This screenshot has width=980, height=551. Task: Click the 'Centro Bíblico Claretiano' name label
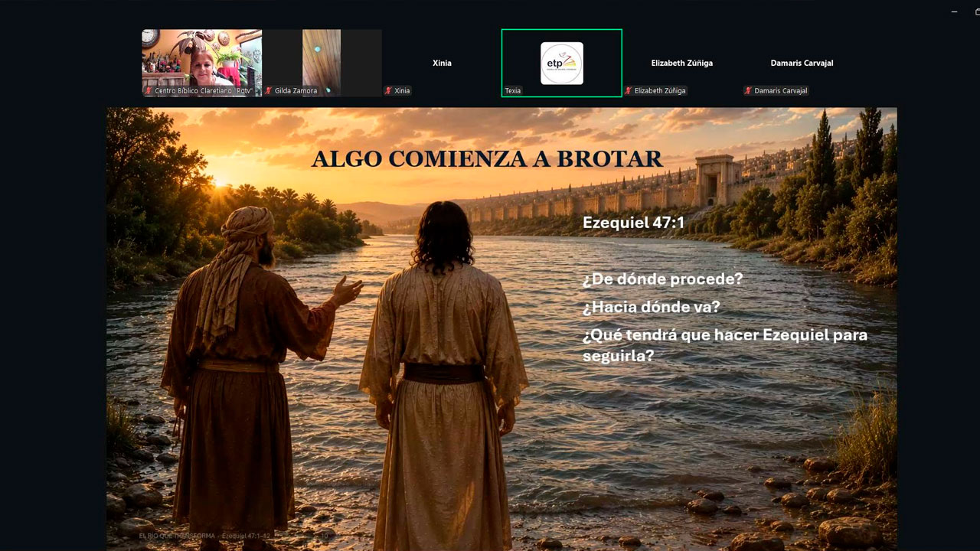tap(203, 91)
